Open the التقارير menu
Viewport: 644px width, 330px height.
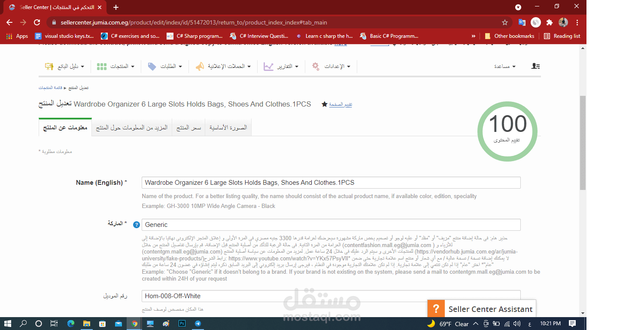tap(281, 67)
